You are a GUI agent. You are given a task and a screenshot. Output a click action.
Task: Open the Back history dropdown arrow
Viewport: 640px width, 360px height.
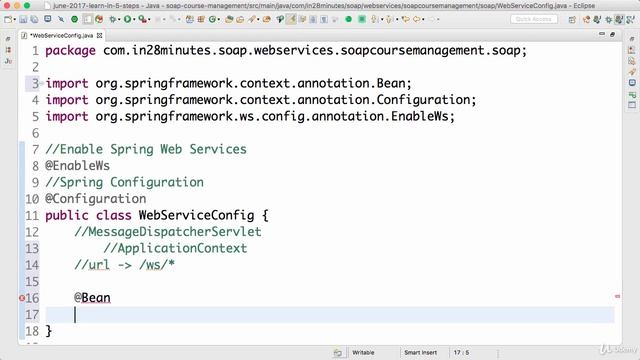423,20
